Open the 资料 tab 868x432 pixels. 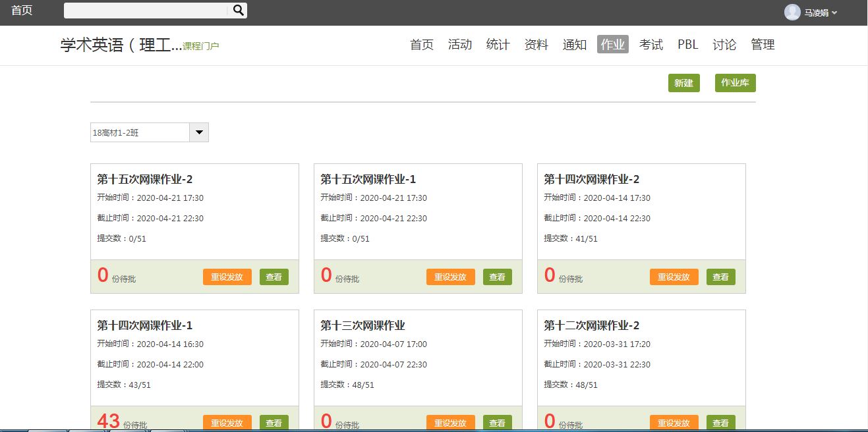tap(536, 44)
